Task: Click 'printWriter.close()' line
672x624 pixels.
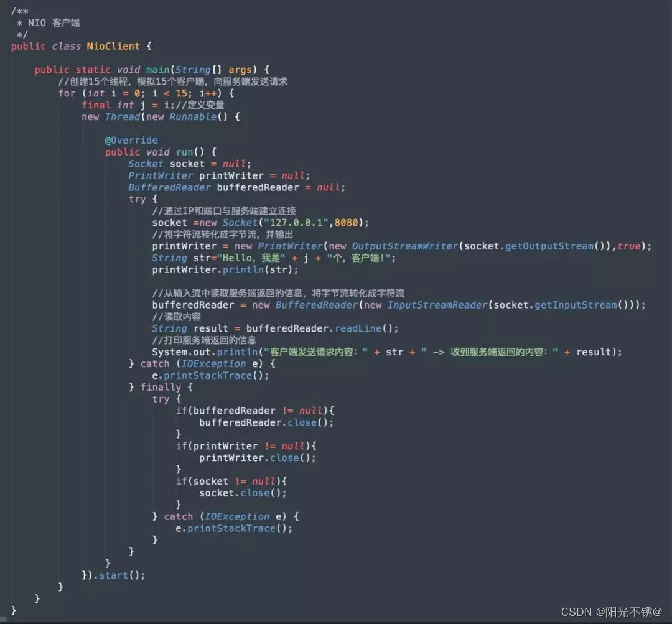Action: tap(257, 458)
